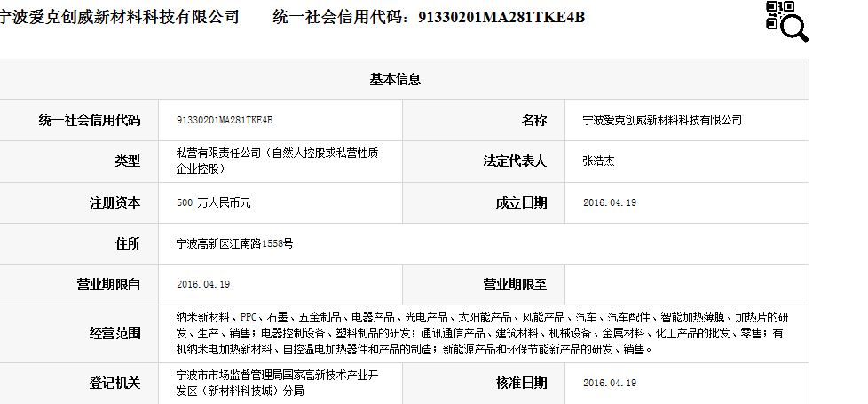Select credit code value in table cell

pyautogui.click(x=225, y=120)
